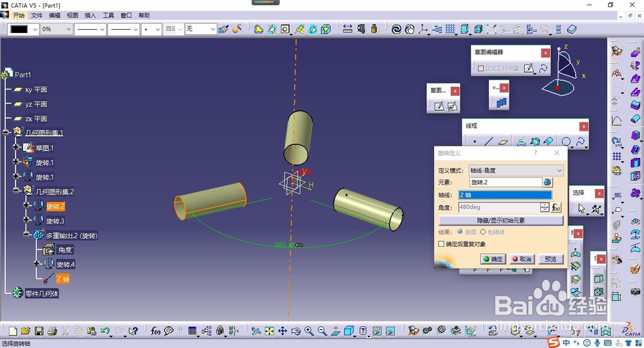Open the 文件 menu
Viewport: 644px width, 348px height.
(x=37, y=15)
